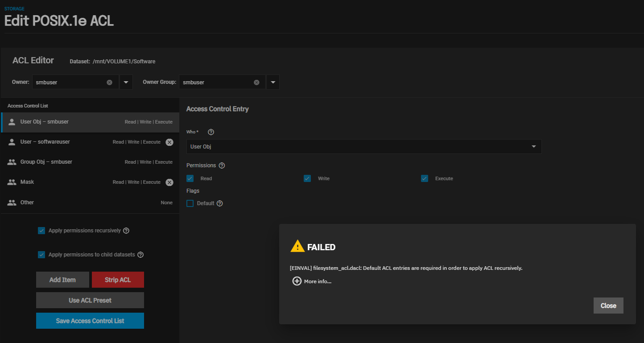Open the Owner dropdown arrow

click(126, 82)
